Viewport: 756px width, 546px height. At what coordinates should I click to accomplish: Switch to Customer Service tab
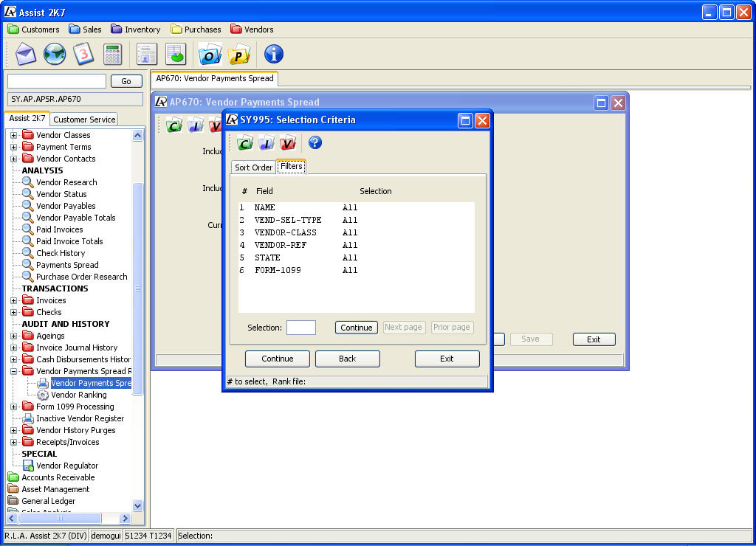click(84, 120)
